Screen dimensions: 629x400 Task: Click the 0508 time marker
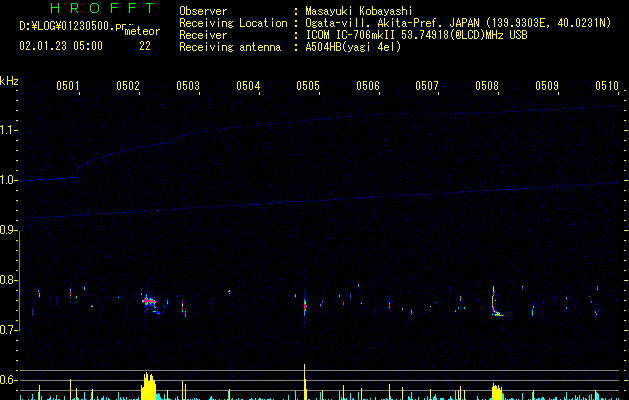coord(487,85)
